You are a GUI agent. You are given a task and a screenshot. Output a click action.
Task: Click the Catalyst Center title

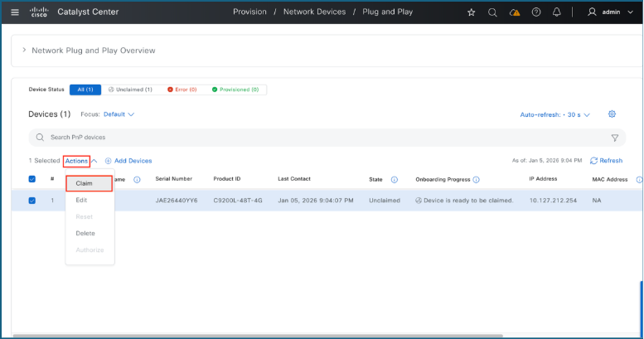(x=88, y=12)
